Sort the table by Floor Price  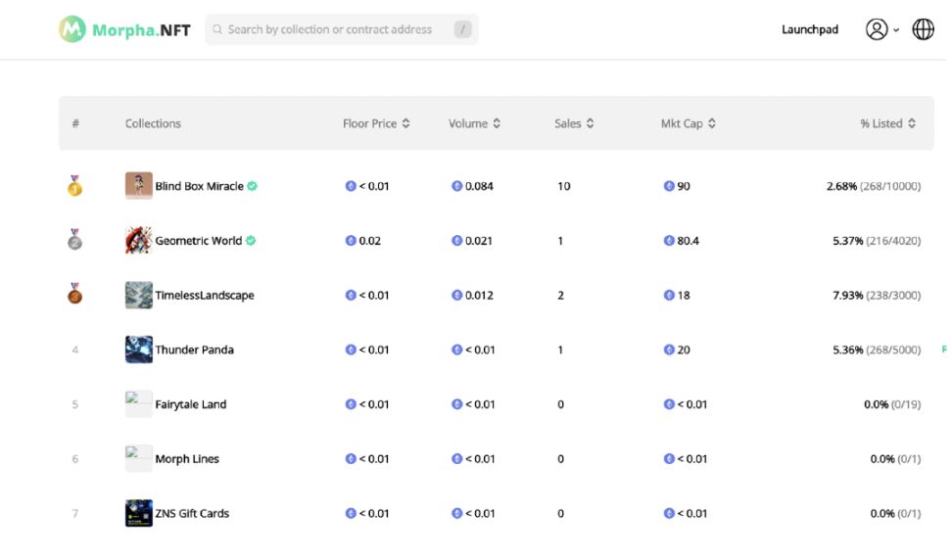pos(376,123)
